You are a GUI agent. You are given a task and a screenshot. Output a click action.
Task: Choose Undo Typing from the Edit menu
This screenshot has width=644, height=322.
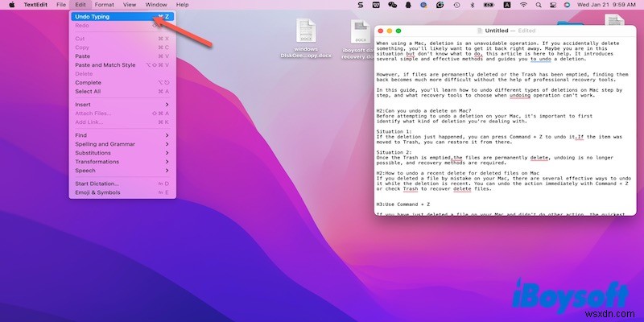point(122,17)
